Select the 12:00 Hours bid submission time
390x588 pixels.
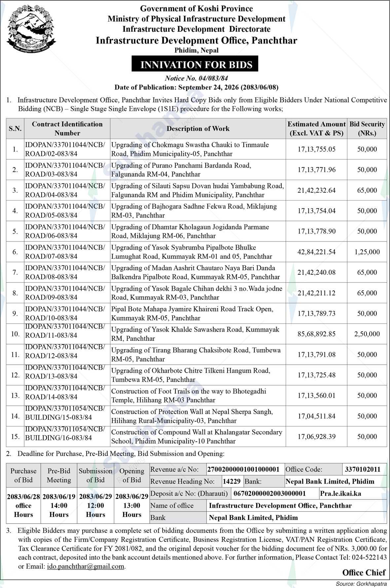tap(95, 510)
